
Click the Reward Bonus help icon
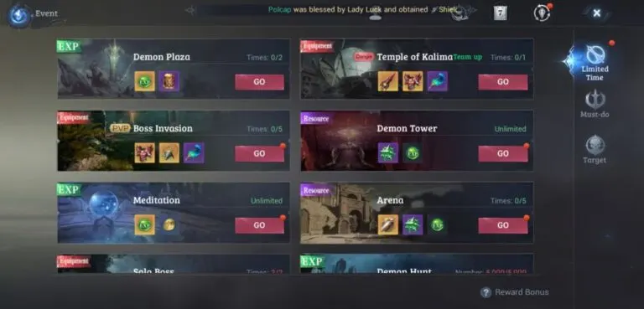click(486, 292)
